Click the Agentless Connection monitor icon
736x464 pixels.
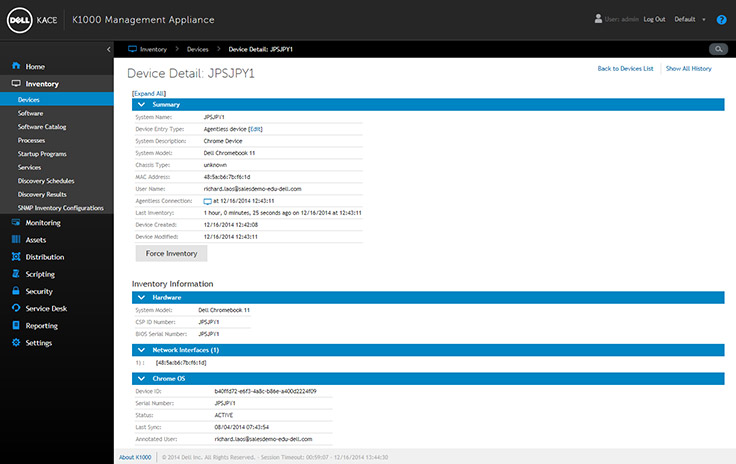click(x=207, y=201)
